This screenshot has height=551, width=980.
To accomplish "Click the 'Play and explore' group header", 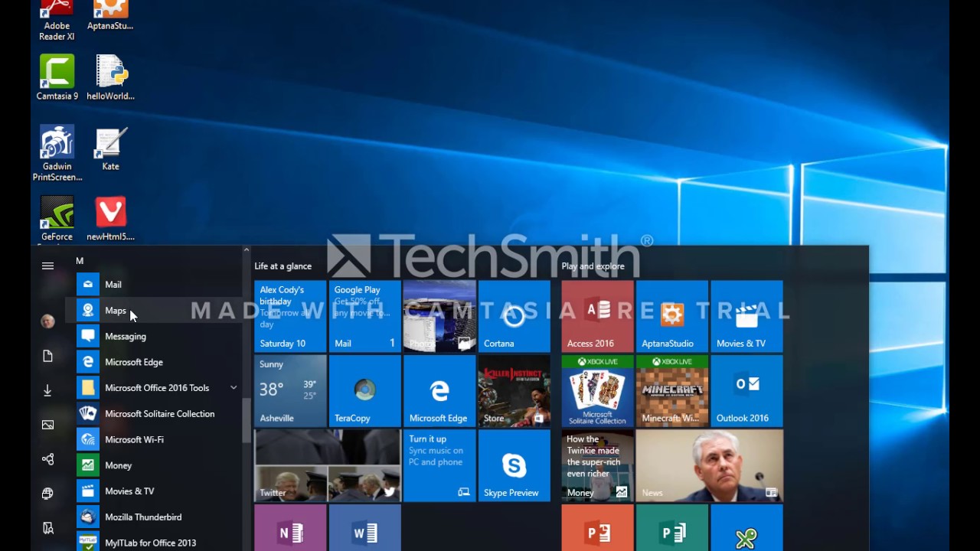I will click(x=593, y=266).
